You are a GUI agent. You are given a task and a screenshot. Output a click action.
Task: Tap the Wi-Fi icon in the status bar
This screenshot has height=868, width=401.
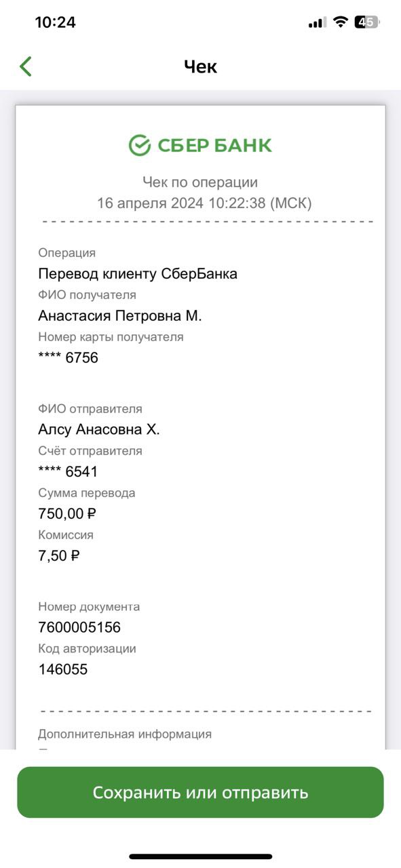pyautogui.click(x=340, y=22)
